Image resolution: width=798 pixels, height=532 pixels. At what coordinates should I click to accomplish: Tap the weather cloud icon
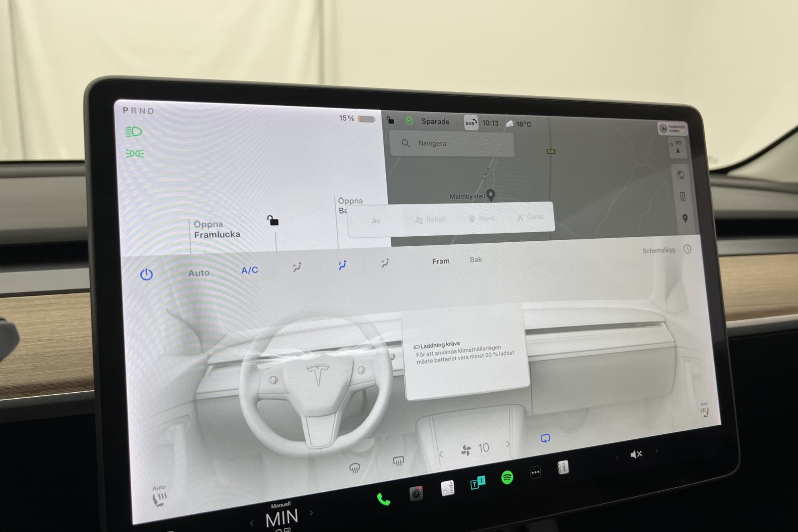click(x=510, y=123)
